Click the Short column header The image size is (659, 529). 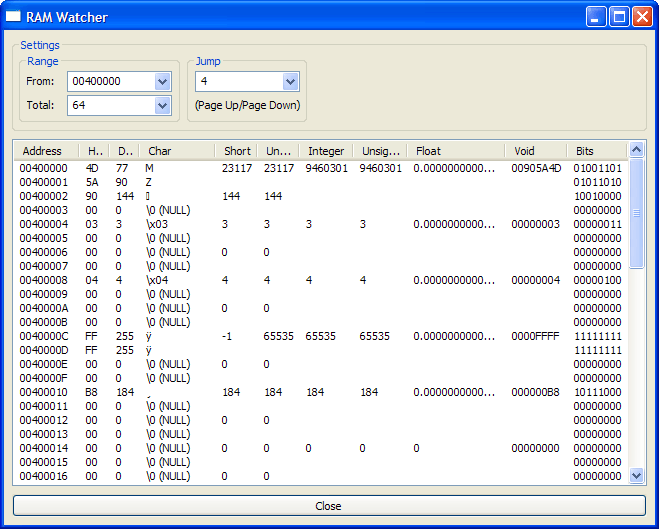point(237,151)
